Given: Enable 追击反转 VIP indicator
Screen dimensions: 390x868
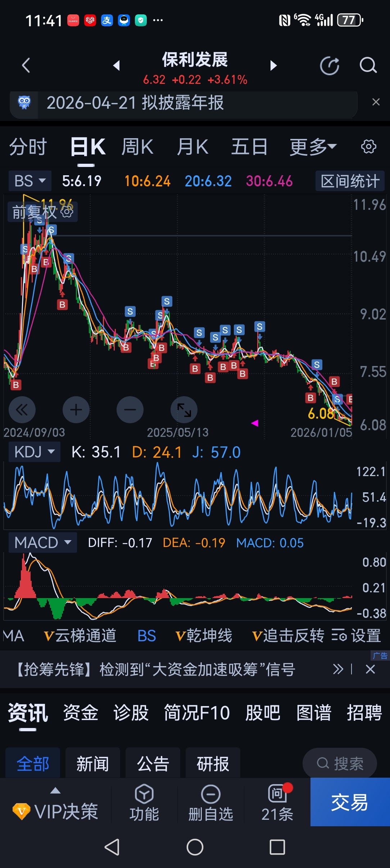Looking at the screenshot, I should coord(288,636).
